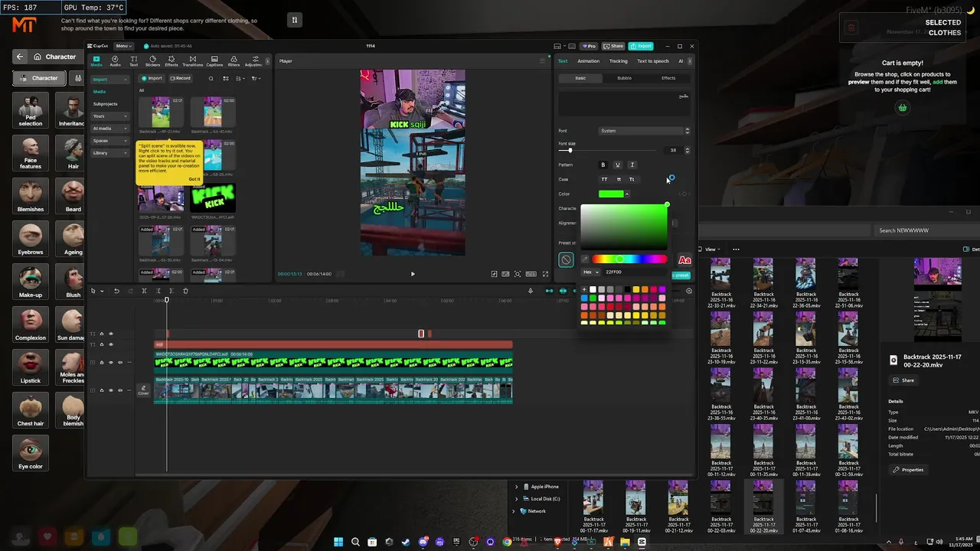Viewport: 980px width, 551px height.
Task: Select the Effects sub-tab in text panel
Action: coord(668,78)
